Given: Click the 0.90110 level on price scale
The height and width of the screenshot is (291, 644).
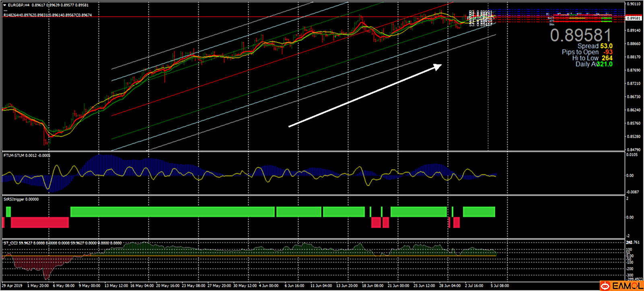Looking at the screenshot, I should tap(634, 4).
